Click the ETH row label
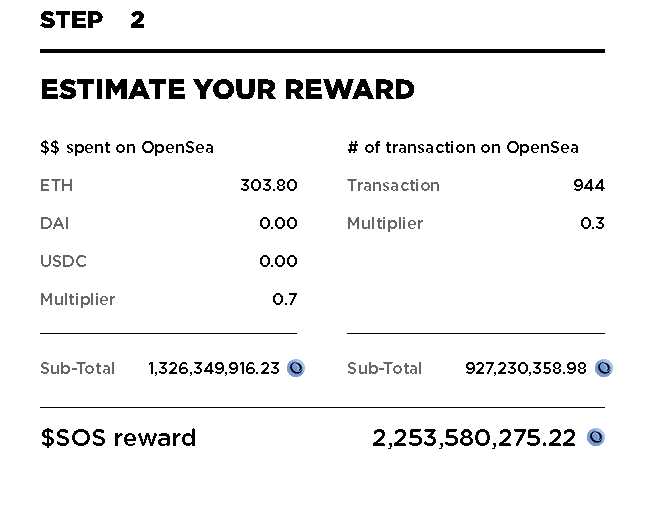649x516 pixels. pyautogui.click(x=56, y=185)
